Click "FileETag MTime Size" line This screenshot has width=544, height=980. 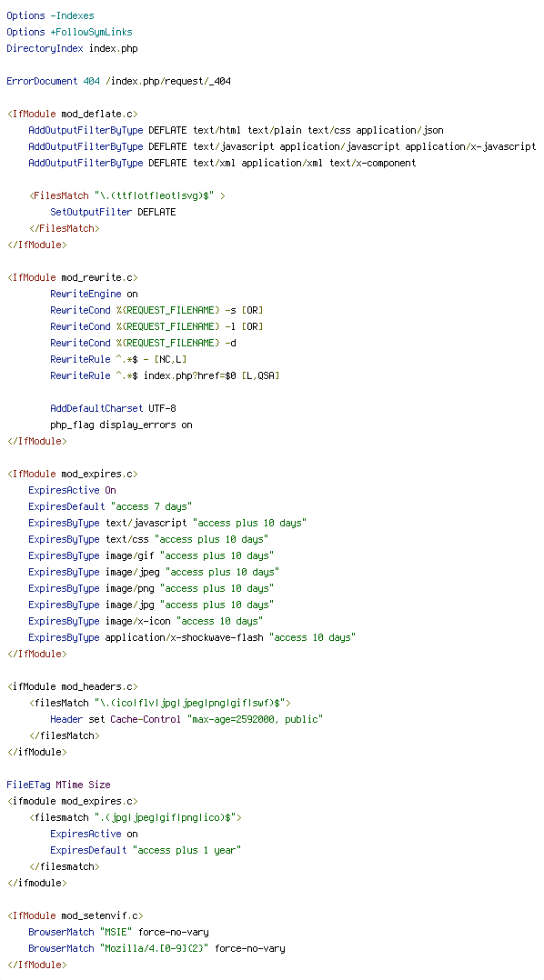pyautogui.click(x=59, y=785)
